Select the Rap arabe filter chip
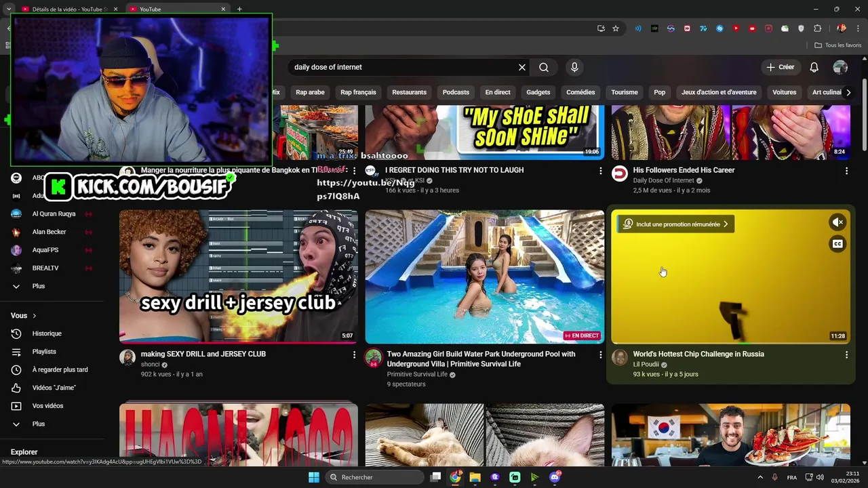The width and height of the screenshot is (868, 488). (x=310, y=92)
